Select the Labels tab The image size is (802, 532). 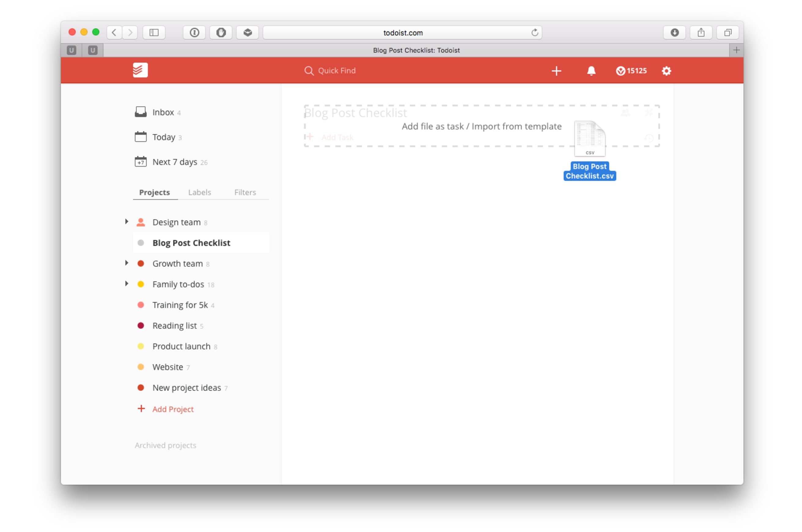click(200, 192)
